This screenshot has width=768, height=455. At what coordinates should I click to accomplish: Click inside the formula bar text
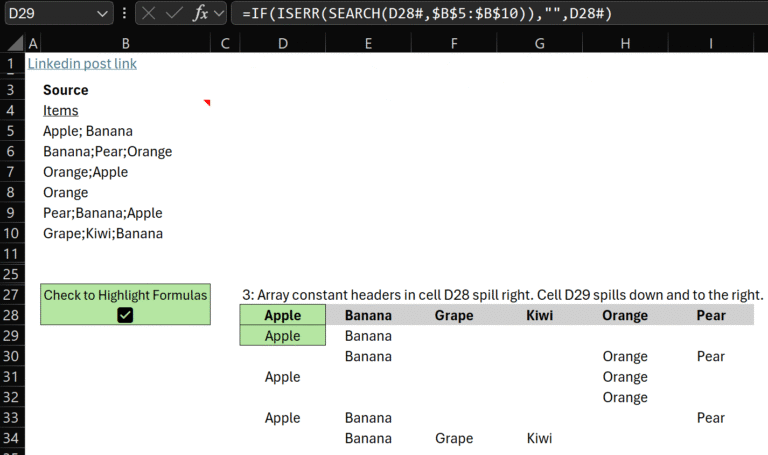point(500,13)
